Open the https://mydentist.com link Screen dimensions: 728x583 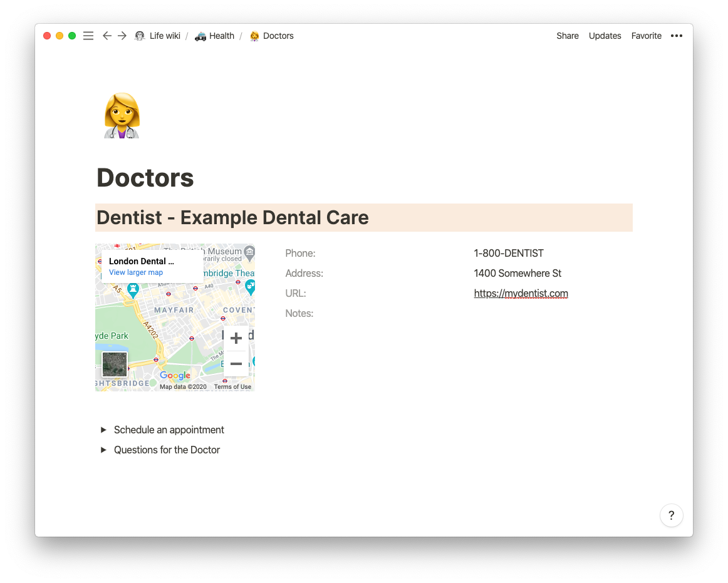[x=521, y=293]
